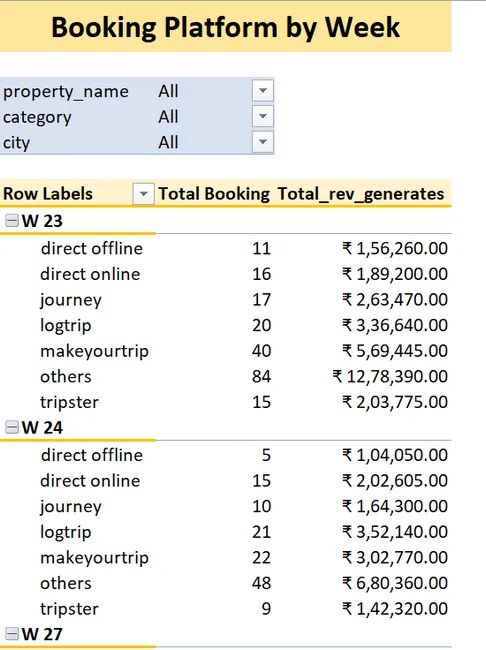486x650 pixels.
Task: Select the W 27 row label
Action: point(42,634)
